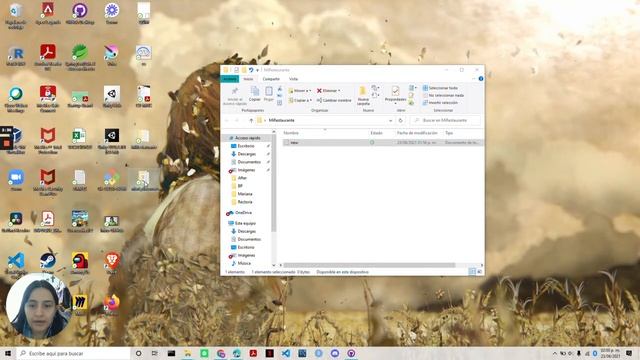
Task: Click the Windows Start button
Action: tap(8, 353)
